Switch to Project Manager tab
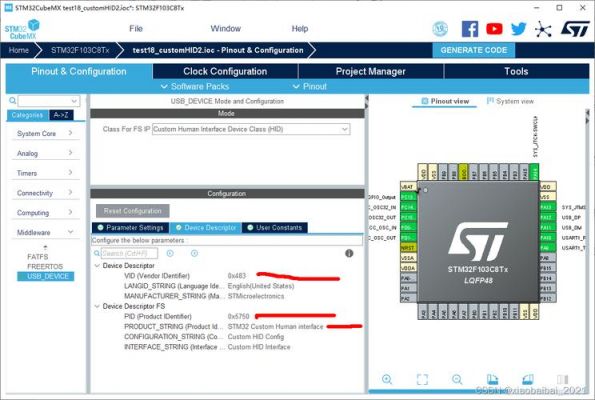This screenshot has width=595, height=400. [371, 71]
